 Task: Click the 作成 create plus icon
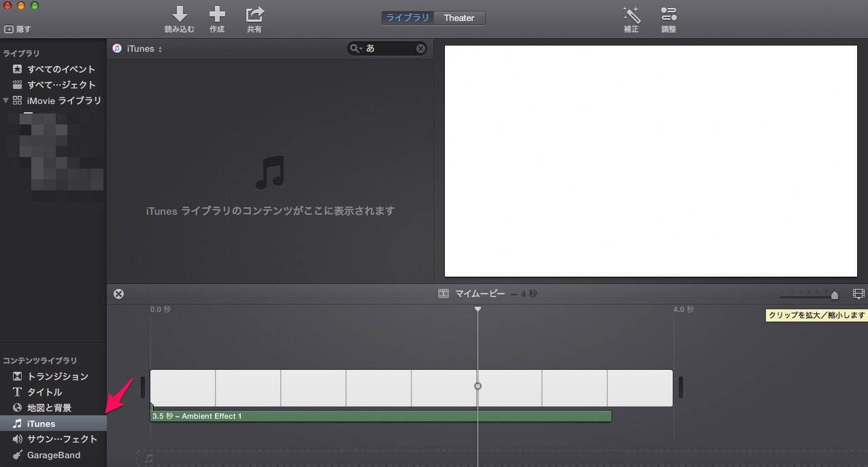pos(217,14)
